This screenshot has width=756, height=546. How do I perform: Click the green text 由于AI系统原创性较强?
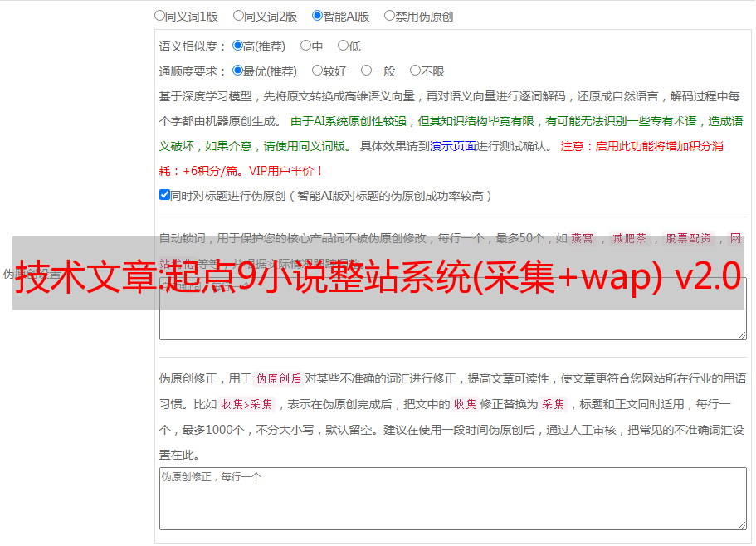coord(349,121)
